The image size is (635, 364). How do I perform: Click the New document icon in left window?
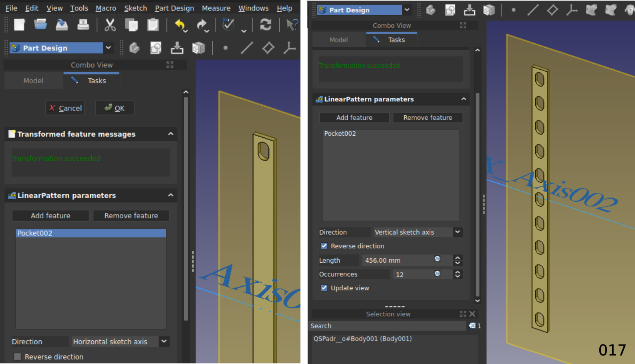[x=19, y=25]
